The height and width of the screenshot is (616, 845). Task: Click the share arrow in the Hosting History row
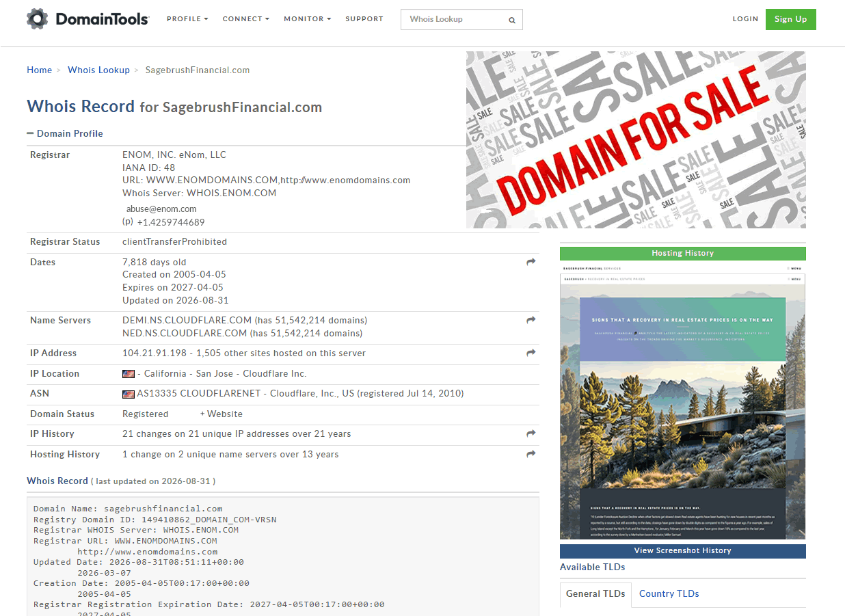coord(531,454)
